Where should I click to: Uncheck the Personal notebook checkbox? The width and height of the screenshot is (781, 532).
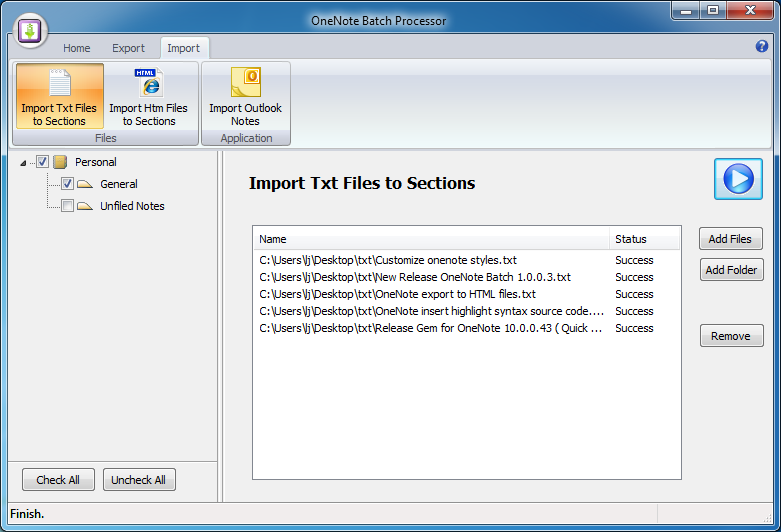tap(42, 162)
